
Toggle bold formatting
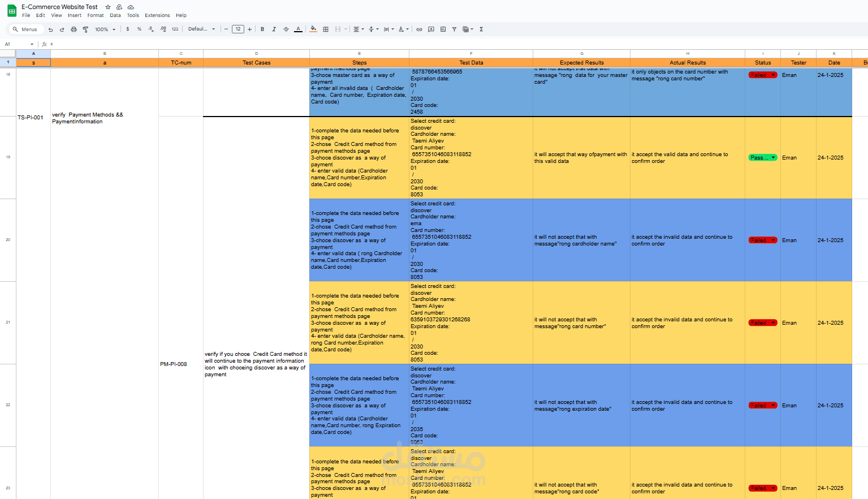(262, 29)
